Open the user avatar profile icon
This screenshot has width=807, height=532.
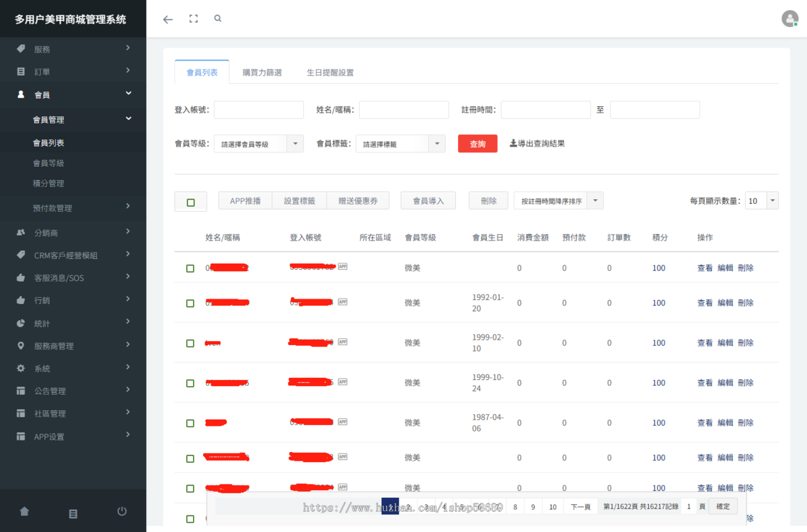point(790,19)
